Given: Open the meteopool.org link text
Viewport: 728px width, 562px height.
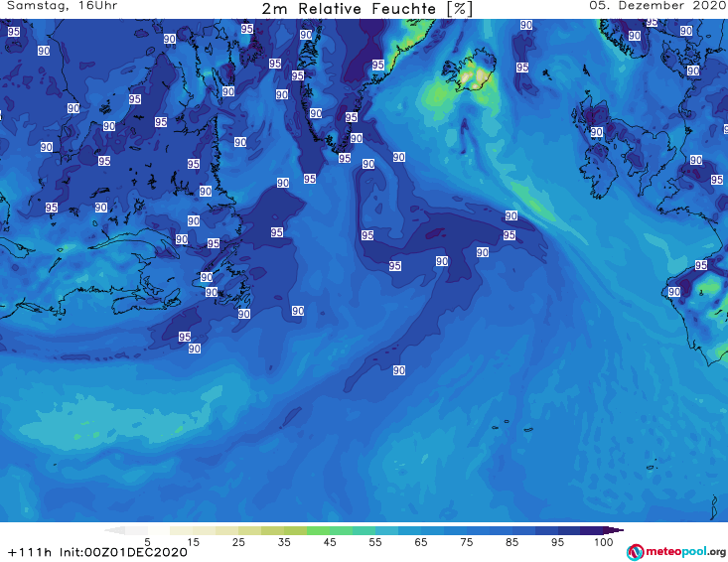Looking at the screenshot, I should pos(685,551).
